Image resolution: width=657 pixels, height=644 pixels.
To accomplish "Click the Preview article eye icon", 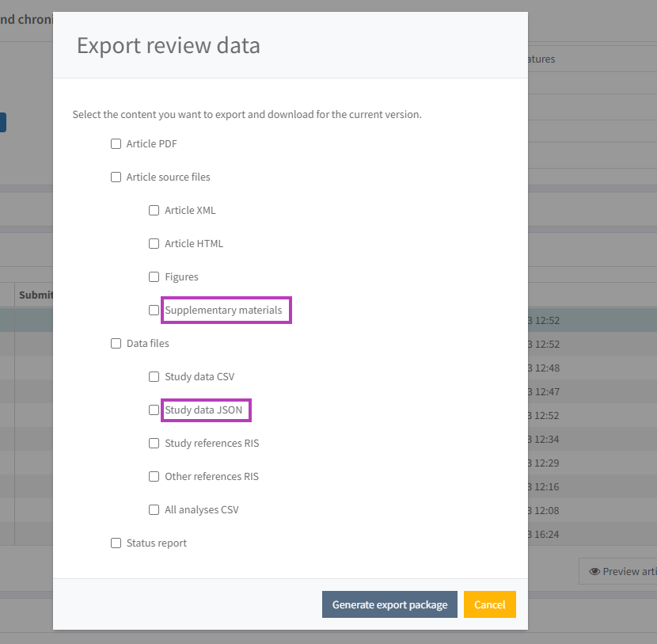I will (x=594, y=571).
